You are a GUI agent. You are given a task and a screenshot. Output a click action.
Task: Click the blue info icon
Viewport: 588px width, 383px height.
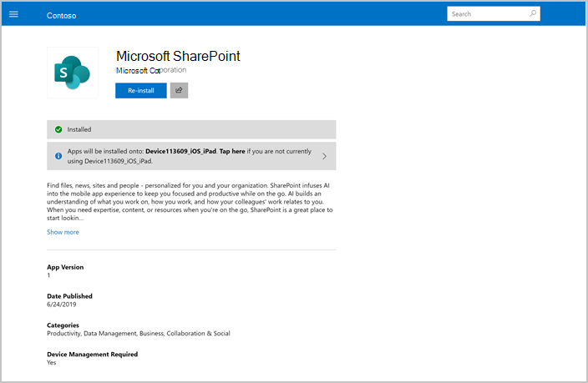click(58, 156)
